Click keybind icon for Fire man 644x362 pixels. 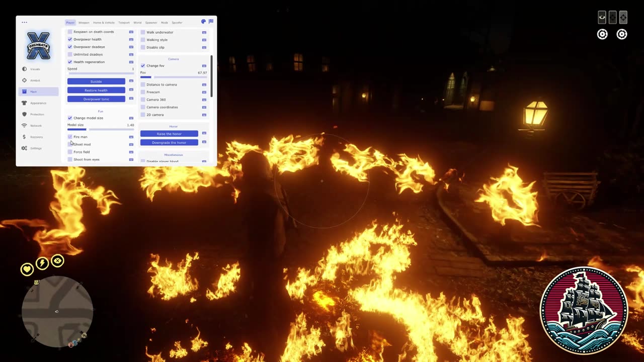131,137
